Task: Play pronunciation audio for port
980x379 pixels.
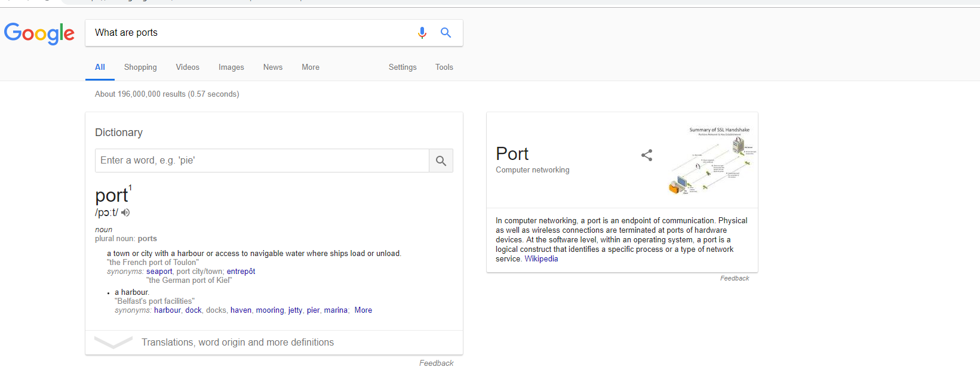Action: [x=125, y=212]
